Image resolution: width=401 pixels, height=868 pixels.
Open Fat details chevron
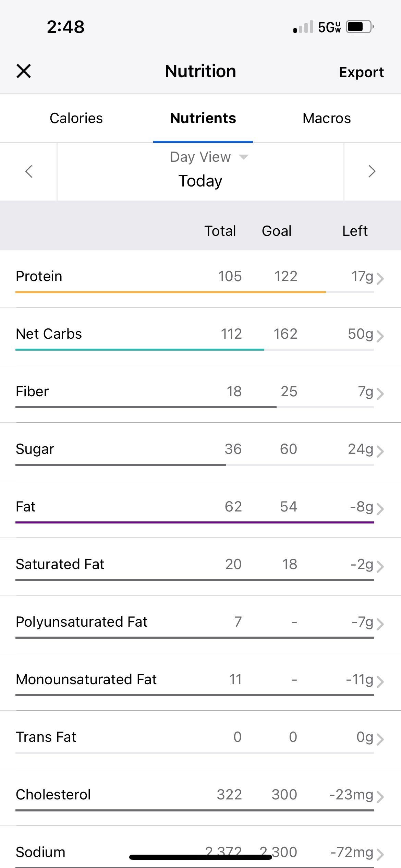tap(380, 509)
